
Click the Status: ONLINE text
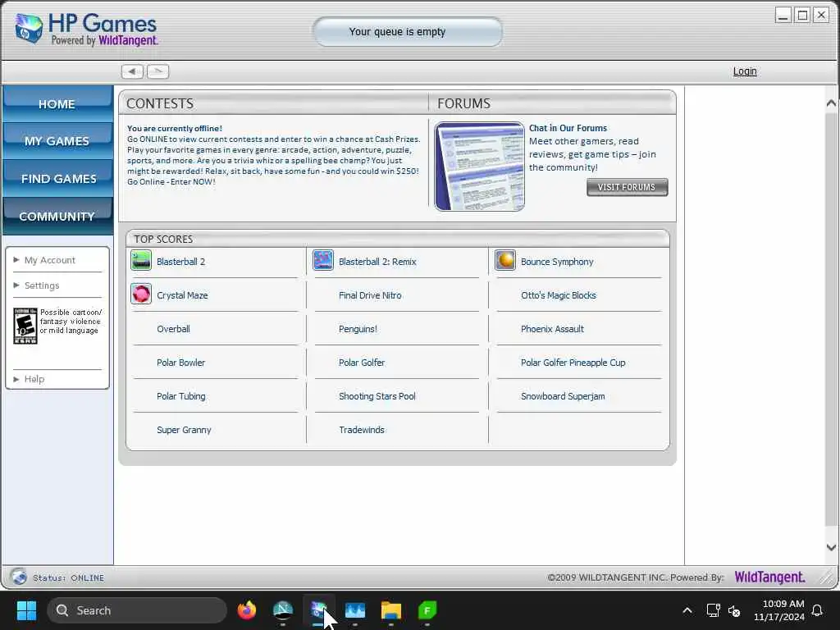coord(69,577)
